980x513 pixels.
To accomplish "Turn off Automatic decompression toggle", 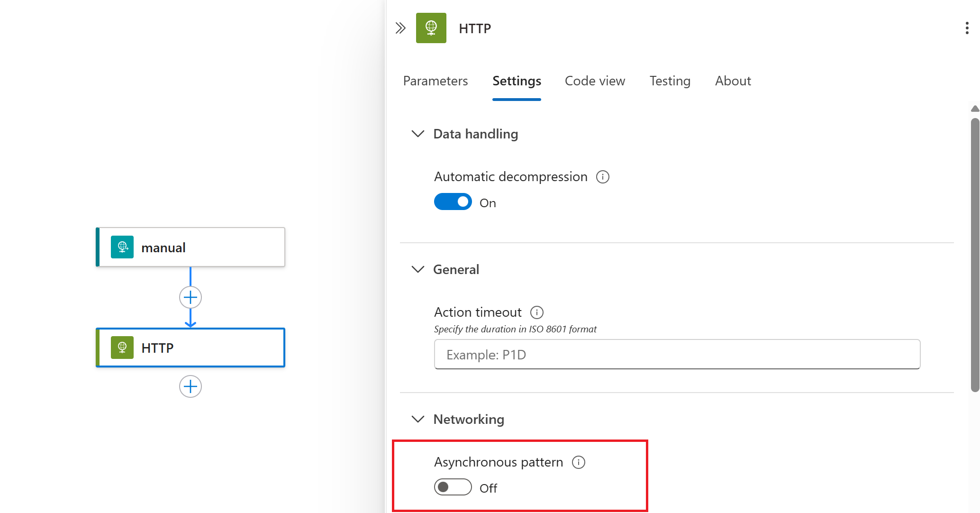I will 453,202.
